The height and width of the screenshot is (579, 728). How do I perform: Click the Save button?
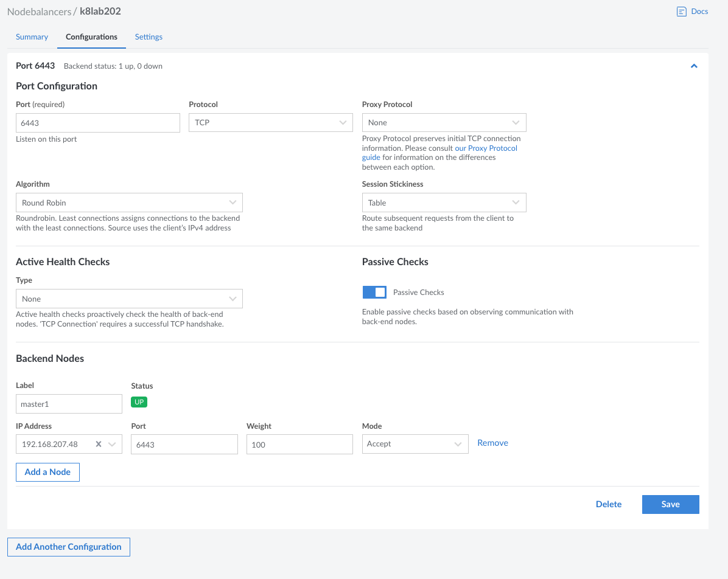point(670,504)
